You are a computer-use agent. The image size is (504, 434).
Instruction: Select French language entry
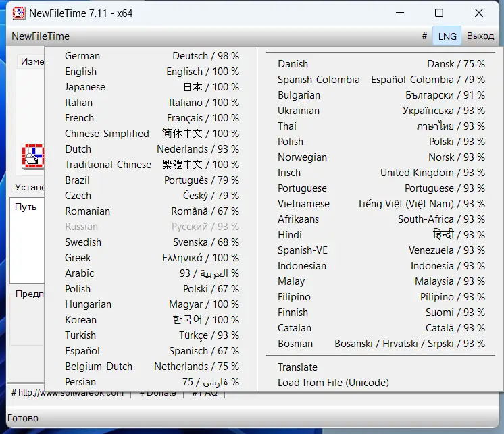coord(151,118)
